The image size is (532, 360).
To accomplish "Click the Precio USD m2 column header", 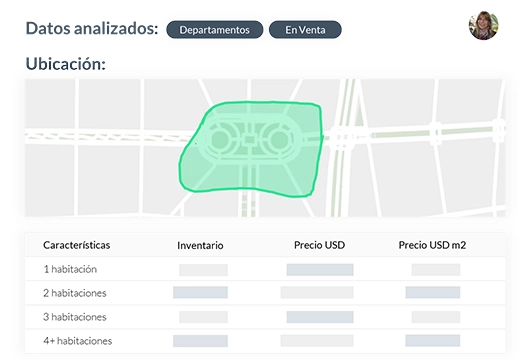I will [x=432, y=245].
